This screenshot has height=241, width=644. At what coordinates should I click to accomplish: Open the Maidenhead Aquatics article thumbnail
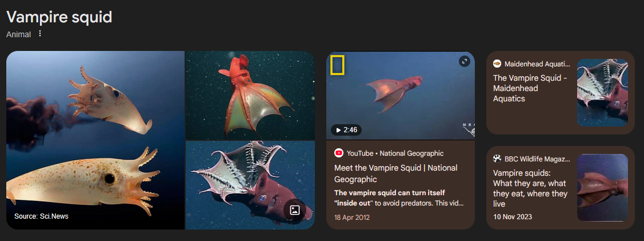coord(602,93)
